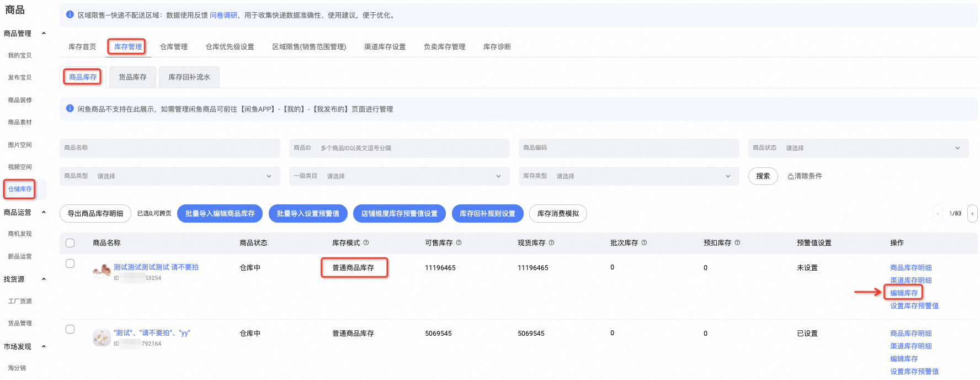The image size is (980, 380).
Task: Click 设置库存预警值 for first product row
Action: [914, 306]
